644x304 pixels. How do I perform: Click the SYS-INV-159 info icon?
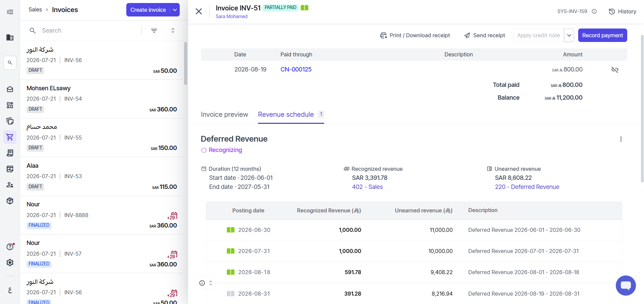[594, 11]
